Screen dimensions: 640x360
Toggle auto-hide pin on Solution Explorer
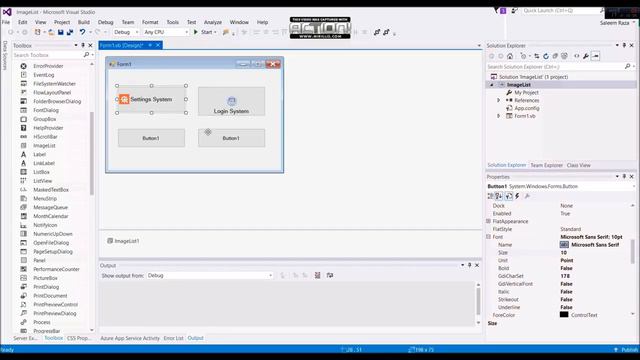pyautogui.click(x=624, y=45)
